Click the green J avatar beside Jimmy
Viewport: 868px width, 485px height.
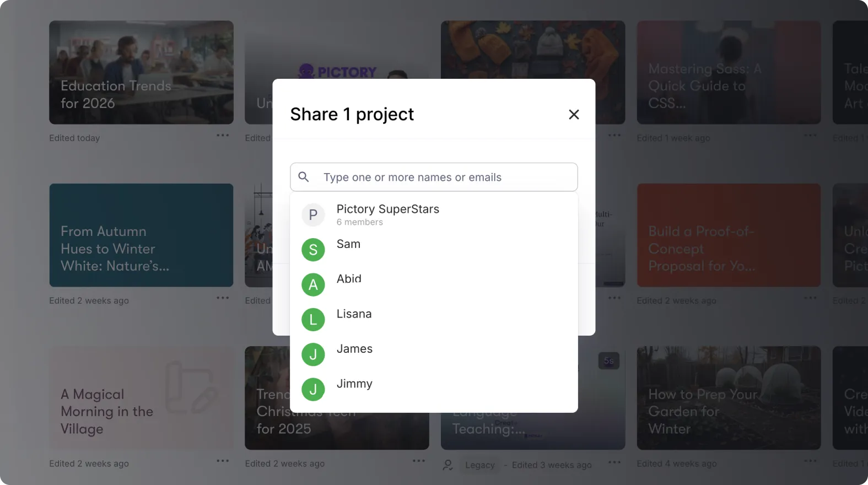click(313, 389)
